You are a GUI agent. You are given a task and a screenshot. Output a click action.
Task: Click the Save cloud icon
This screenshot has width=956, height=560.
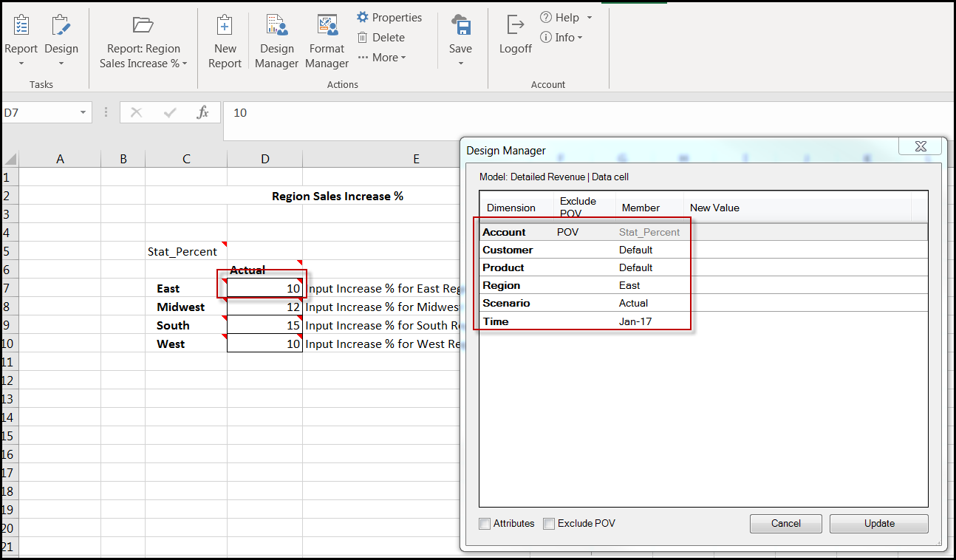[x=461, y=24]
